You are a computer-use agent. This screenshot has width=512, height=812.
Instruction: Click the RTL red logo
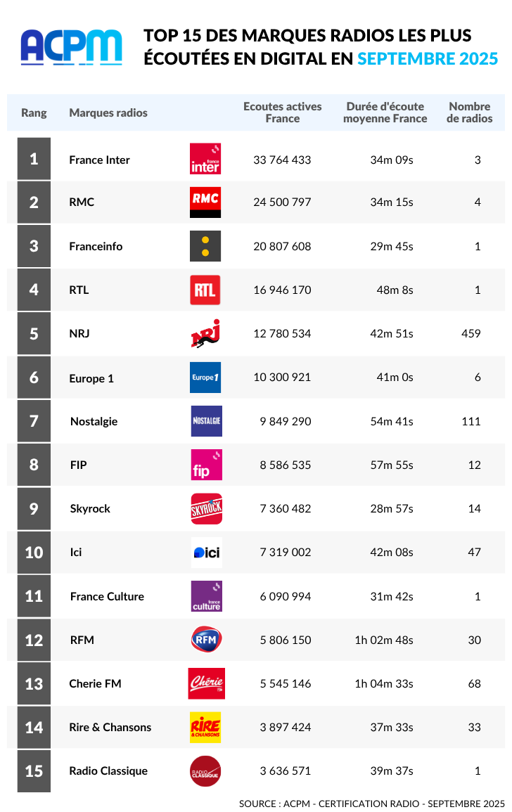(205, 290)
